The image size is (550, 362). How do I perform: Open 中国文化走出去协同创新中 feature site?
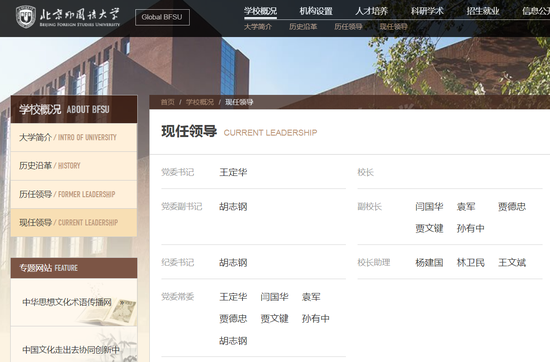point(74,345)
